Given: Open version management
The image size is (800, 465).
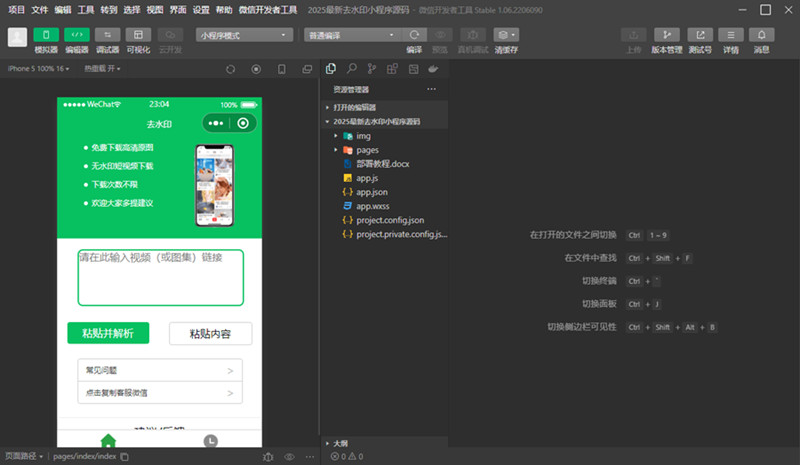Looking at the screenshot, I should coord(667,35).
